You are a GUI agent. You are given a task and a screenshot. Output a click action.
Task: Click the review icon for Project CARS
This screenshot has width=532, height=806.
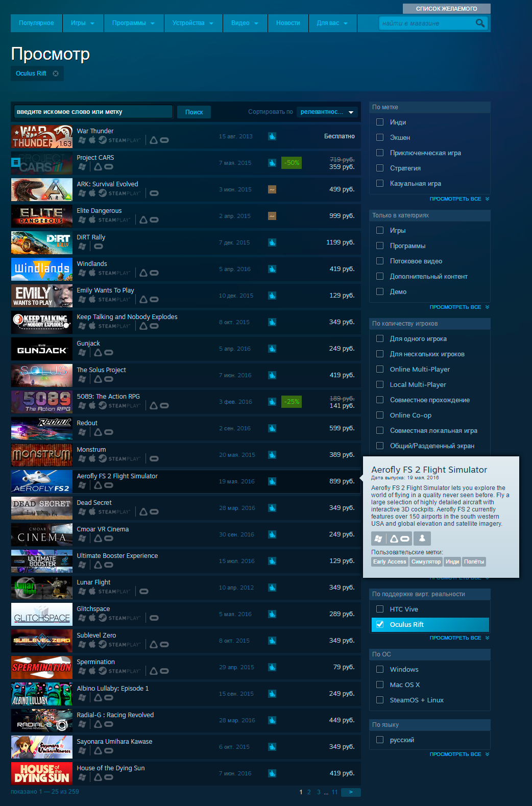click(x=272, y=163)
